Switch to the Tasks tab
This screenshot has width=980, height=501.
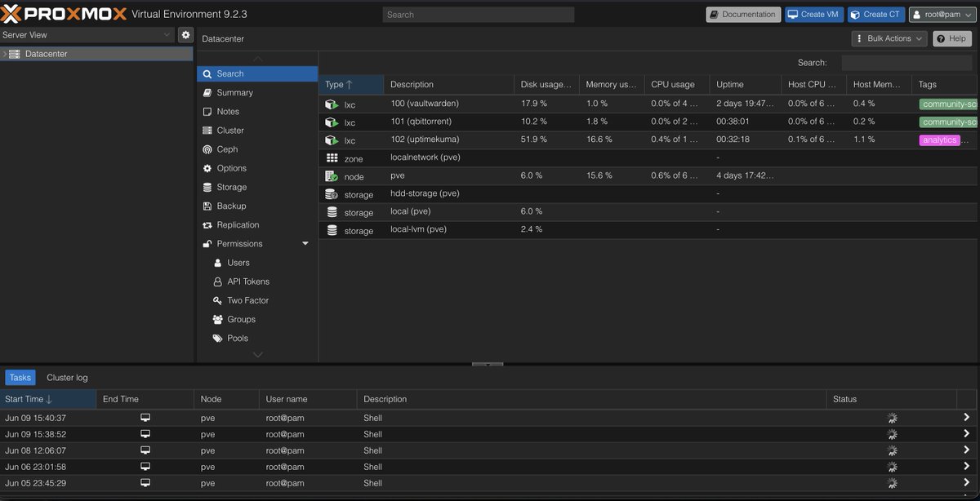[20, 378]
